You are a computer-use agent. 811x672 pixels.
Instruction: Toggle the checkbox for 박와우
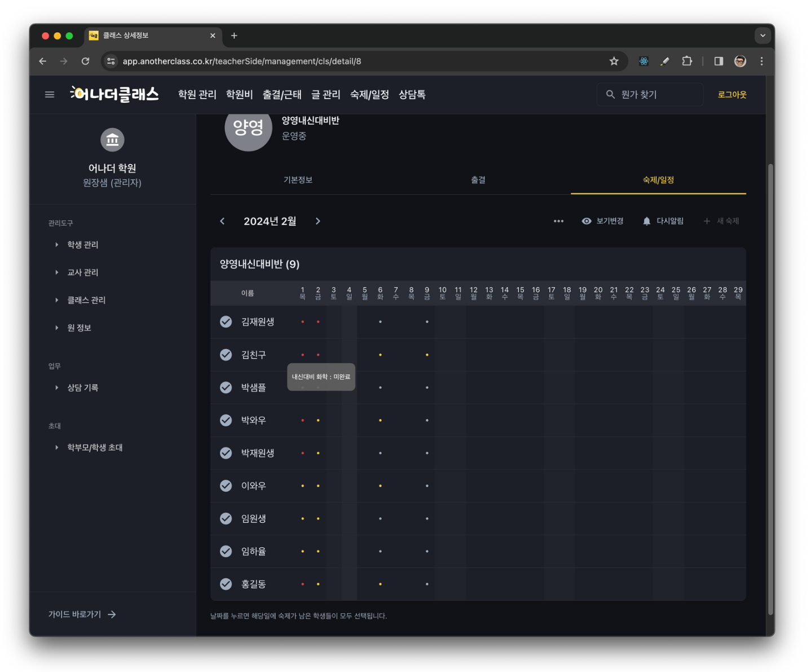(226, 420)
